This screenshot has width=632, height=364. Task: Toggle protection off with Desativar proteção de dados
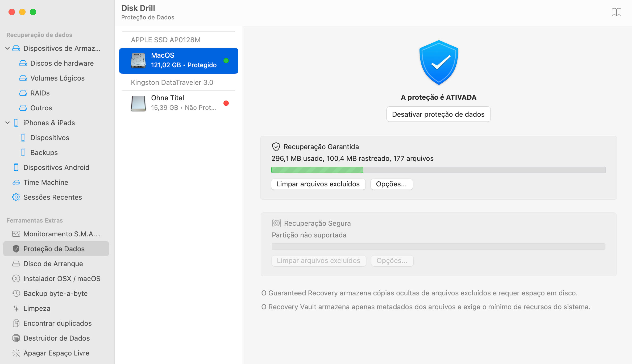(x=438, y=114)
